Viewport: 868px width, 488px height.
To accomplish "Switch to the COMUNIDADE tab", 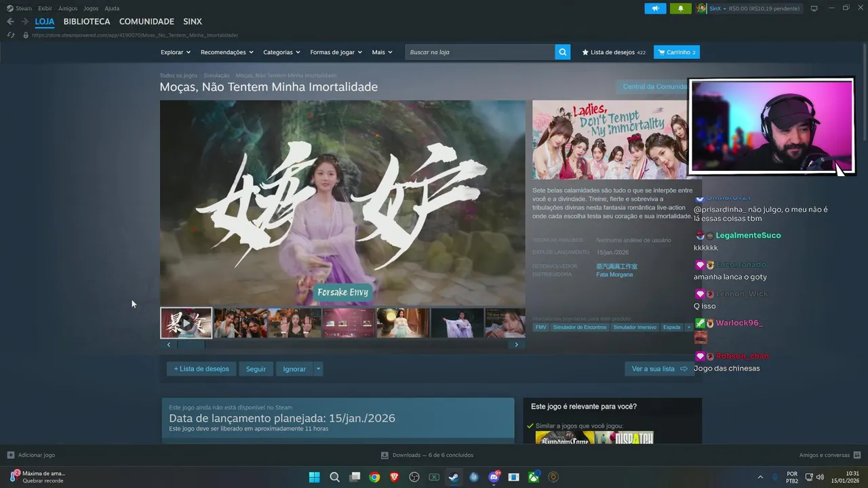I will coord(146,22).
